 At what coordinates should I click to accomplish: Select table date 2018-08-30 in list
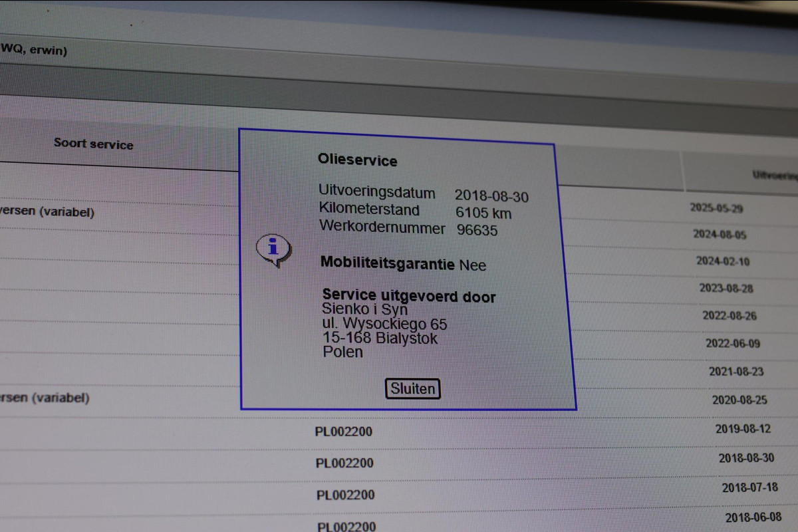tap(747, 458)
